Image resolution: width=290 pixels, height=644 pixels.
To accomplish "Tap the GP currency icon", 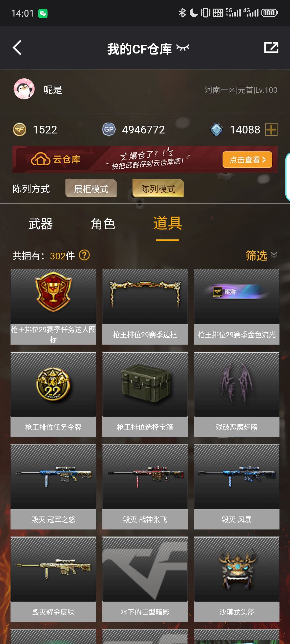I will (x=109, y=129).
